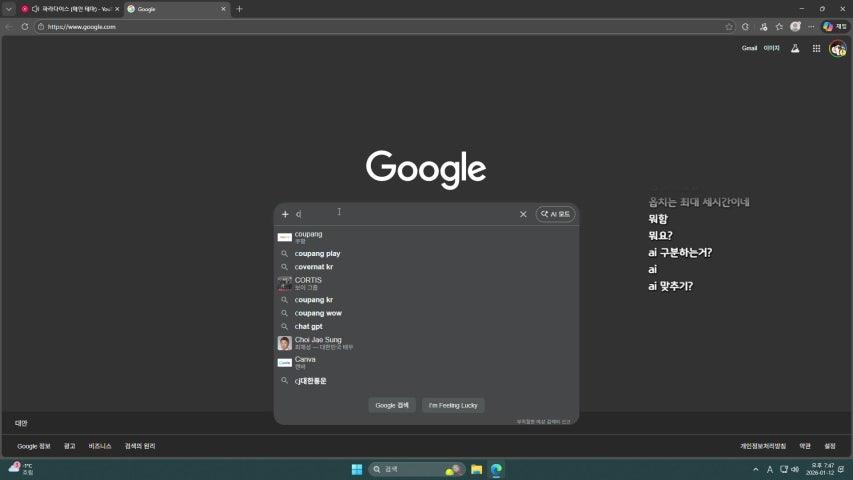This screenshot has height=480, width=853.
Task: Open the Copilot chat button
Action: [835, 27]
